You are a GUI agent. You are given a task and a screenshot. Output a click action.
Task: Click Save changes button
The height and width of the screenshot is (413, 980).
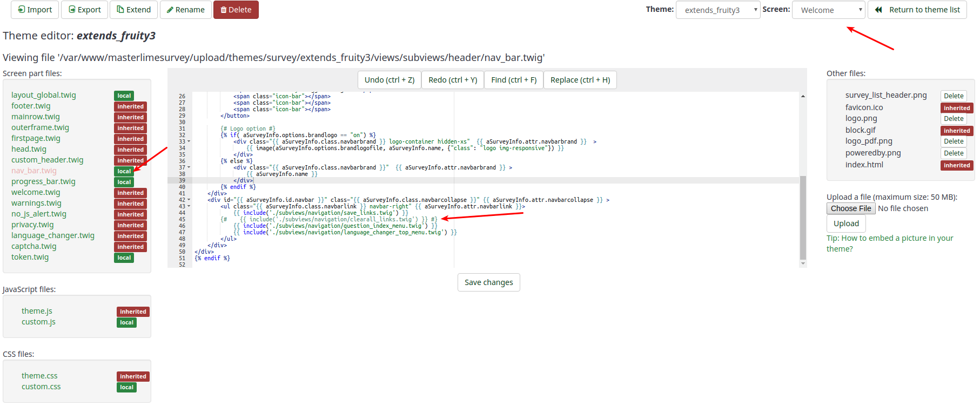tap(488, 282)
